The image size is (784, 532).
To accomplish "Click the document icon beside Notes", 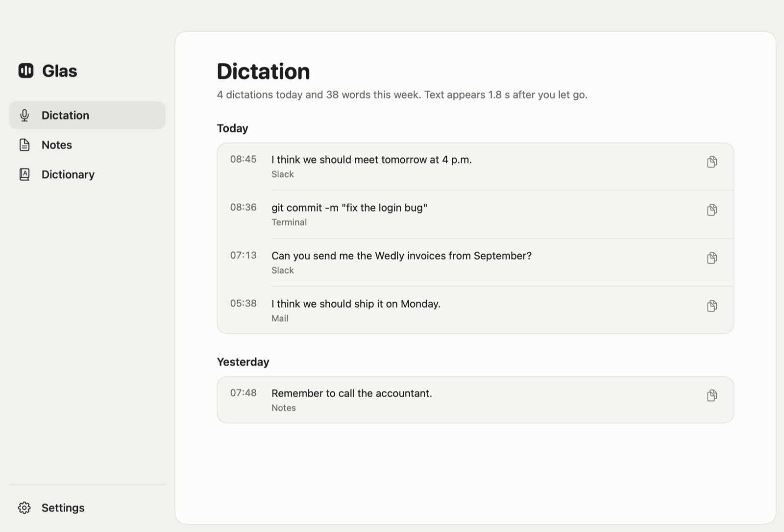I will coord(24,145).
